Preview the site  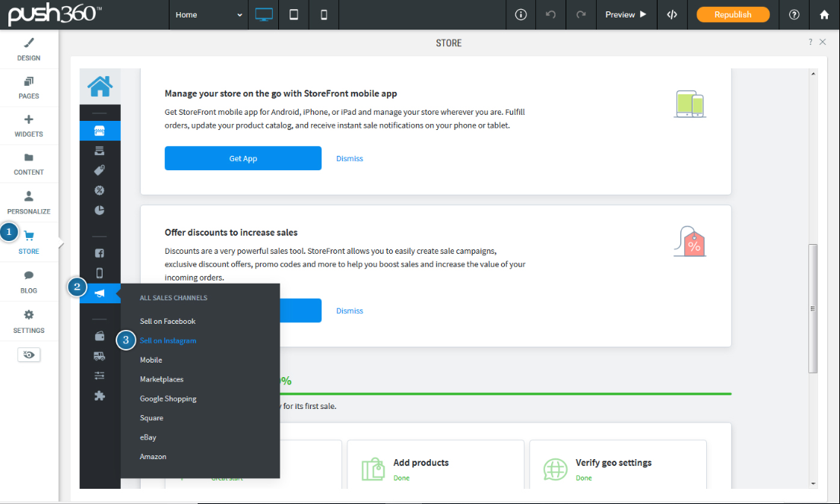tap(626, 14)
